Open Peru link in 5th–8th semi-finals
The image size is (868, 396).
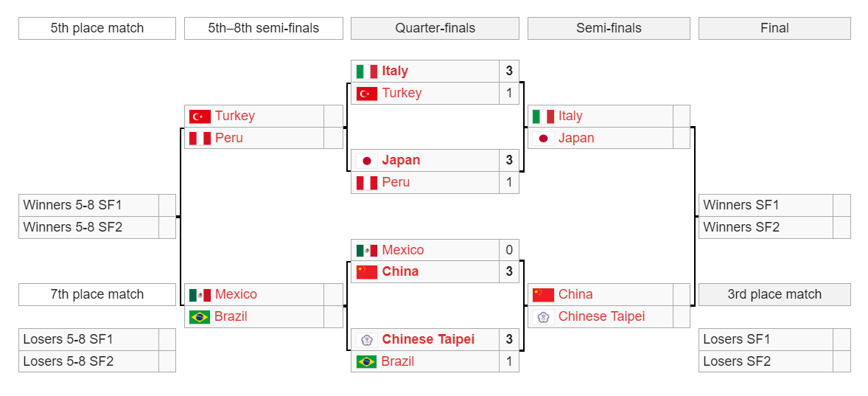pyautogui.click(x=229, y=138)
